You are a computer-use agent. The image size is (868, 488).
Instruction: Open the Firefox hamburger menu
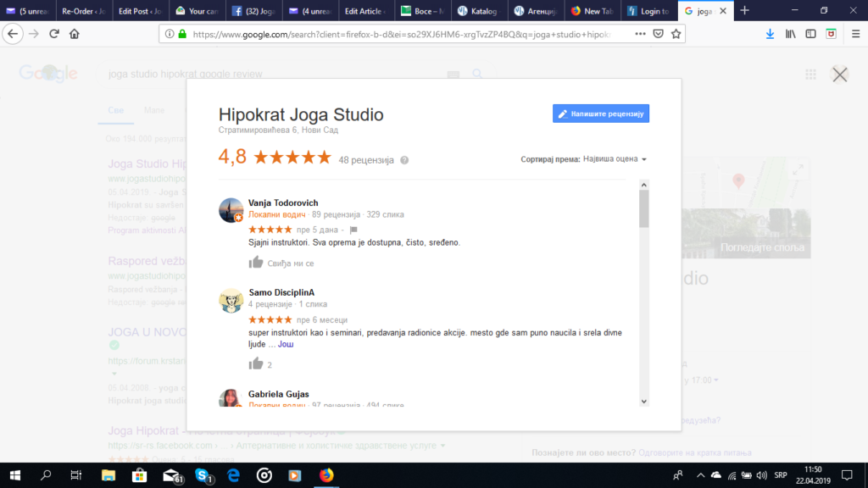855,34
